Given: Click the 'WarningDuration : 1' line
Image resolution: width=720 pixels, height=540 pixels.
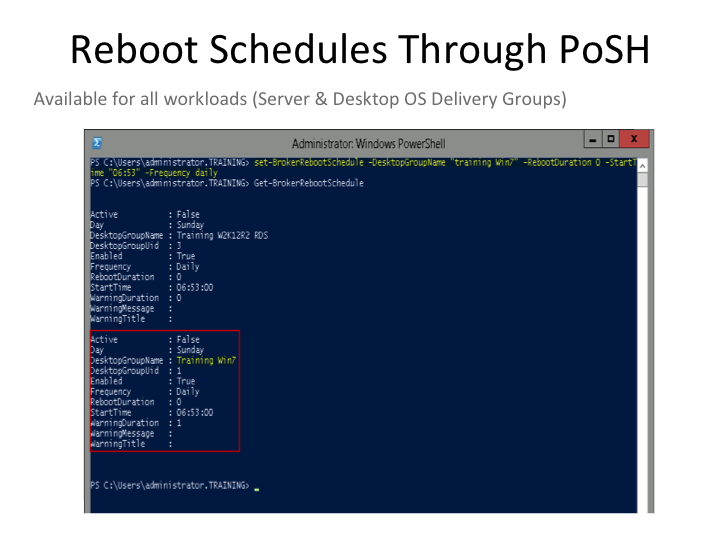Looking at the screenshot, I should click(136, 423).
